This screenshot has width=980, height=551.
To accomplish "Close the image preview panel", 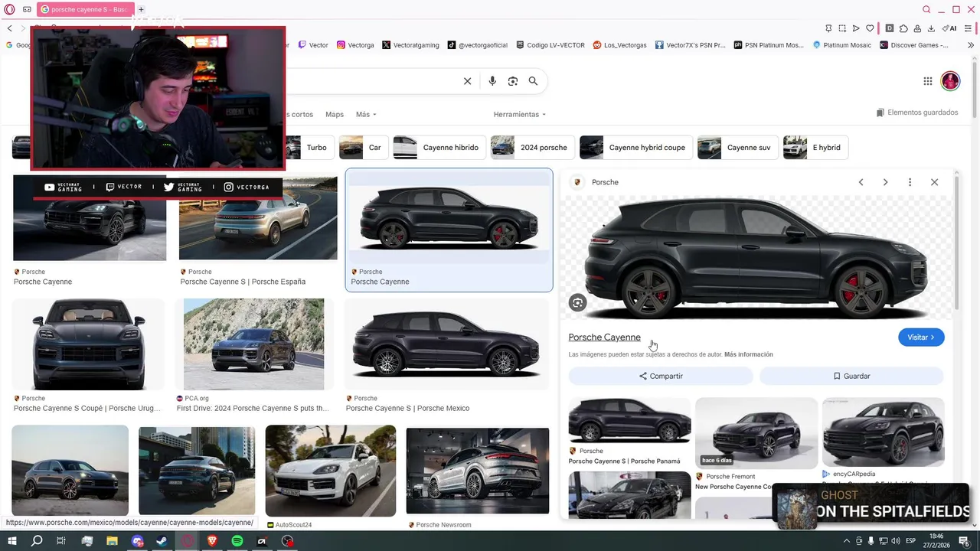I will coord(934,182).
